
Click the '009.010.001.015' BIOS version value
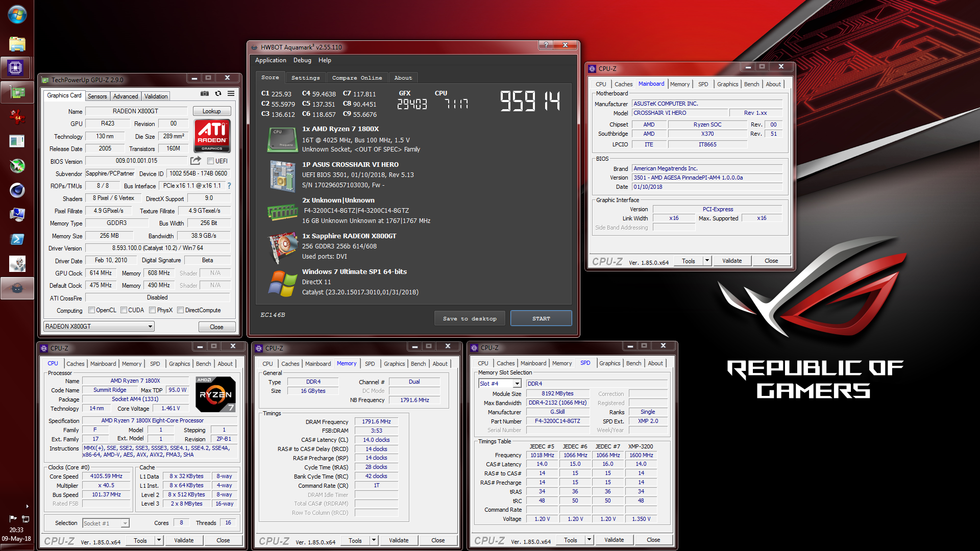pyautogui.click(x=136, y=161)
